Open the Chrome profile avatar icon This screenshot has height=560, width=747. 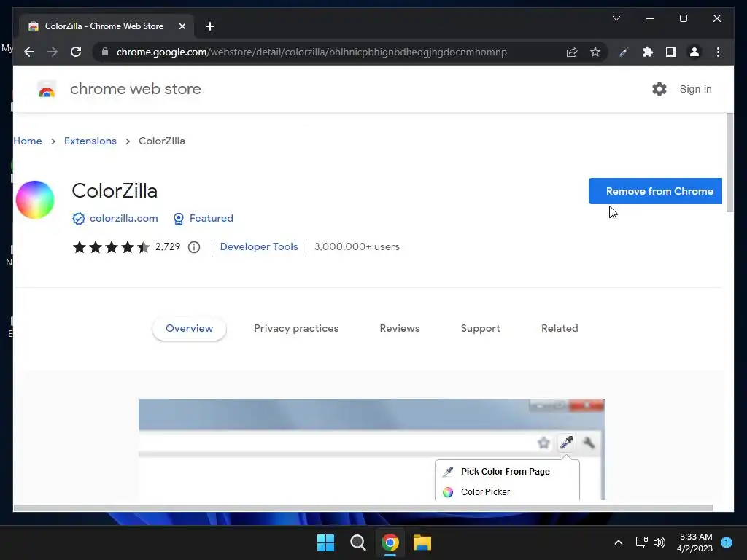click(694, 52)
